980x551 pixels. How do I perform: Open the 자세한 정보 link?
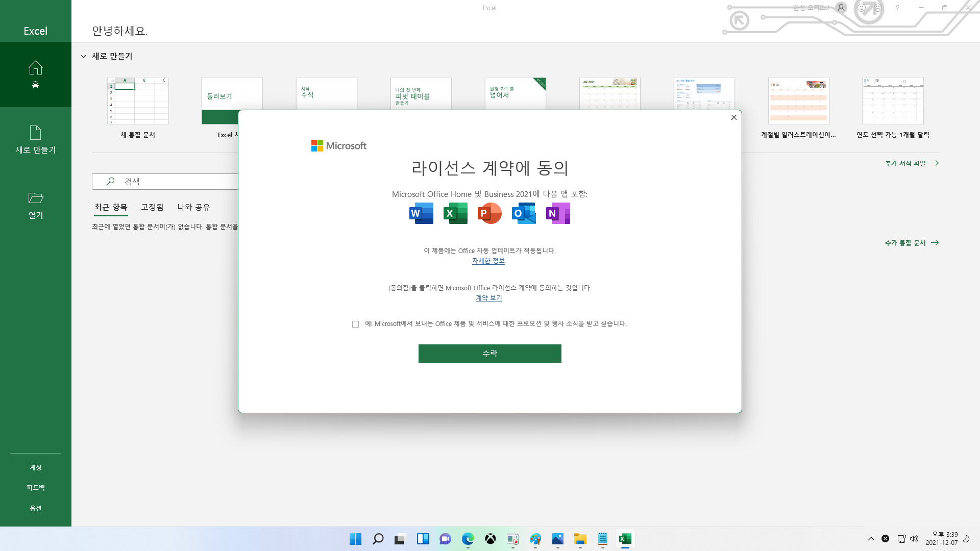(x=488, y=261)
